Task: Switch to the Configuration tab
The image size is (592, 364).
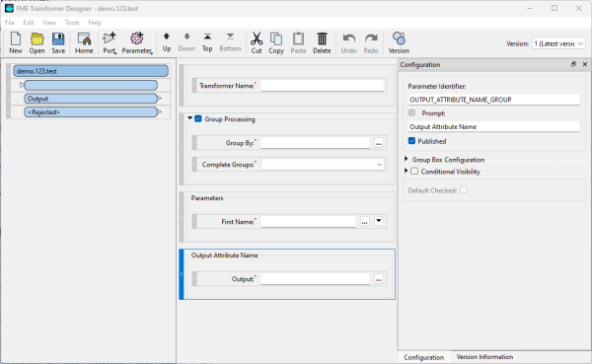Action: (x=423, y=357)
